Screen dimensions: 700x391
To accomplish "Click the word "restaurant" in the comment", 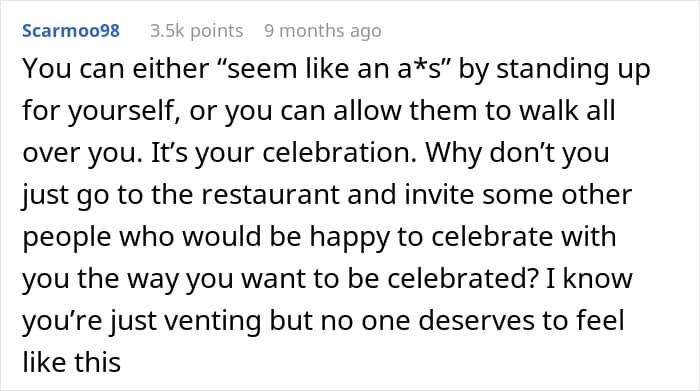I will (x=270, y=195).
